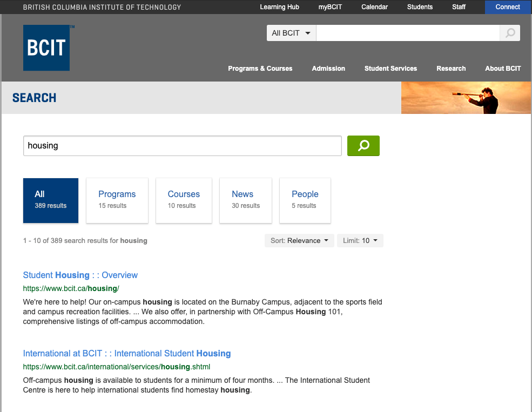Click the https://www.bcit.ca/housing/ URL text
532x412 pixels.
[x=71, y=288]
